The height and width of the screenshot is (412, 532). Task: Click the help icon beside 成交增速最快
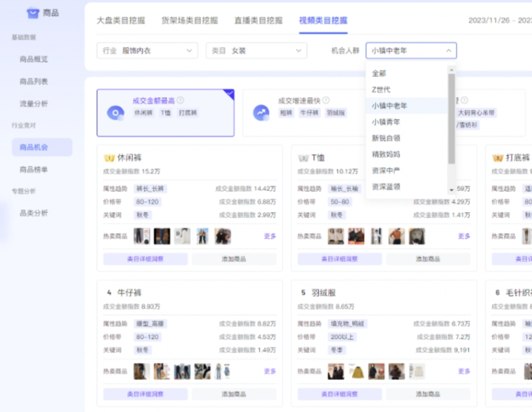326,101
